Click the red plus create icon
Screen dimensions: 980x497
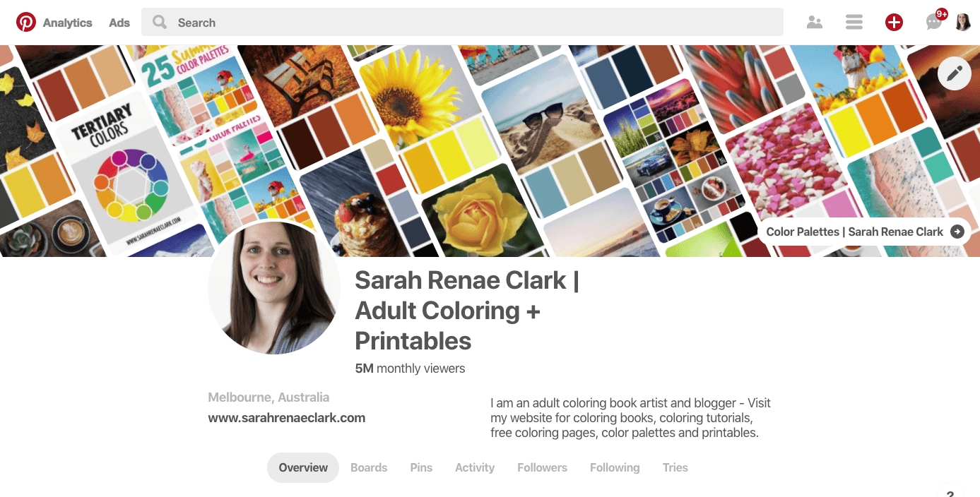pos(894,23)
